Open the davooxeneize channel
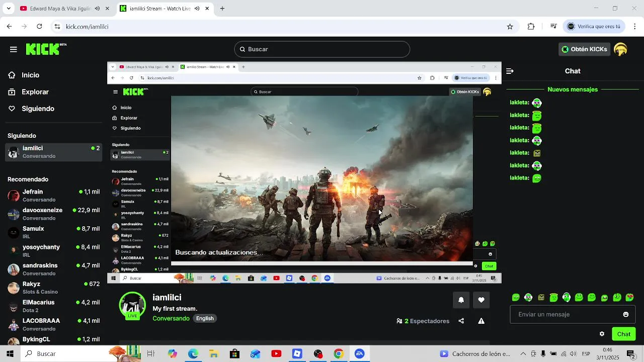This screenshot has width=644, height=362. pyautogui.click(x=53, y=214)
